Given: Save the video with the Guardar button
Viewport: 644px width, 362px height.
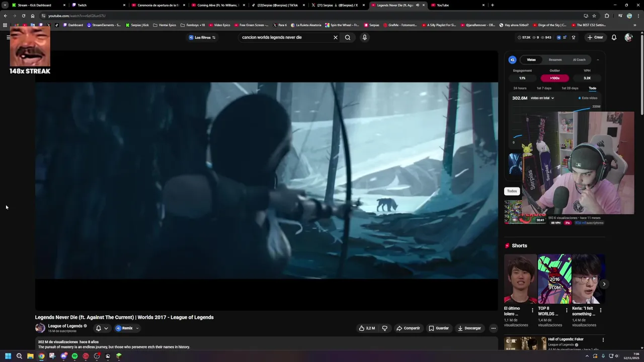Looking at the screenshot, I should [439, 328].
